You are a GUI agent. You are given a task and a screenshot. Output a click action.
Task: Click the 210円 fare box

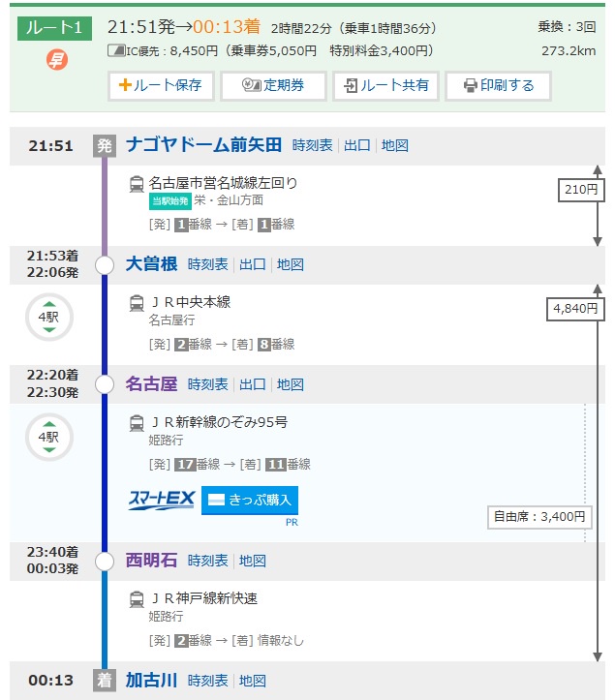(x=580, y=190)
